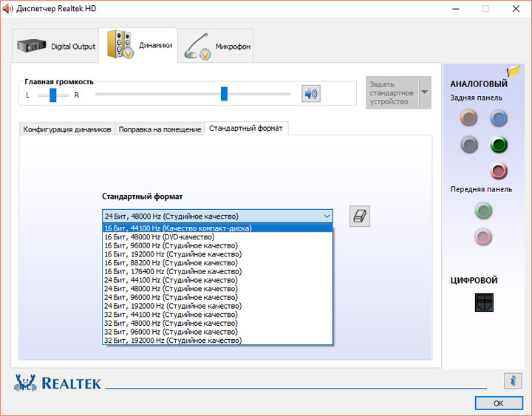Select the orange rear panel jack
This screenshot has height=416, width=532.
469,118
